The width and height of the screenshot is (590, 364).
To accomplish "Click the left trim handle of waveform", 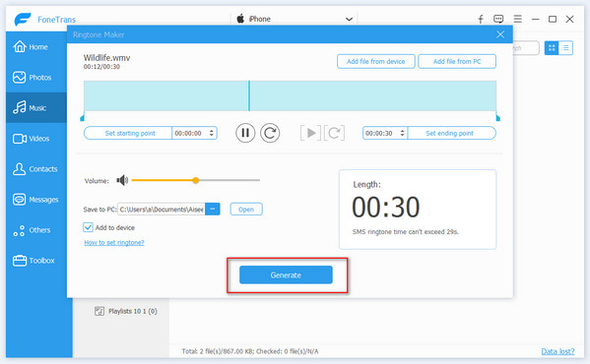I will point(83,118).
